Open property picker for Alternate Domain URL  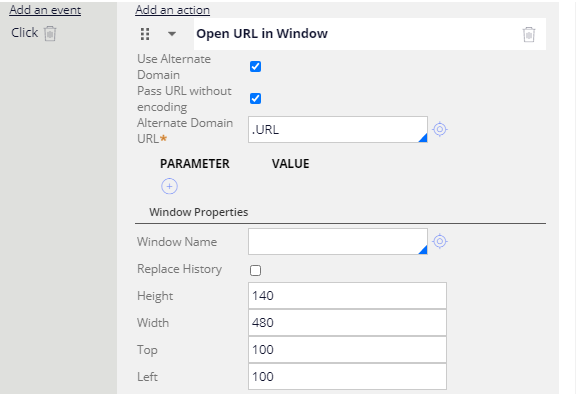click(x=440, y=129)
